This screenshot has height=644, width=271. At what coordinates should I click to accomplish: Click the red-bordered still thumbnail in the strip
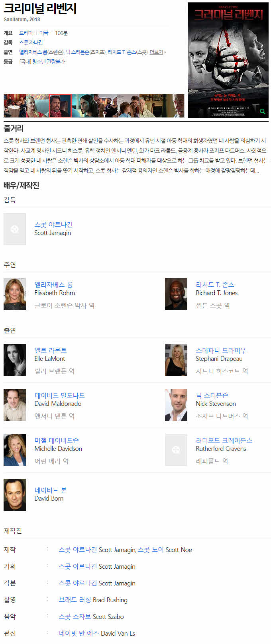[x=60, y=106]
